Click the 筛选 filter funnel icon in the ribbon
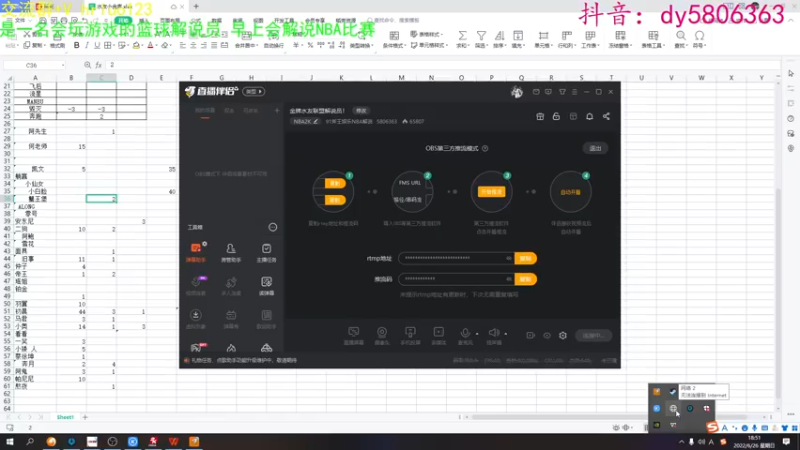800x450 pixels. tap(481, 36)
